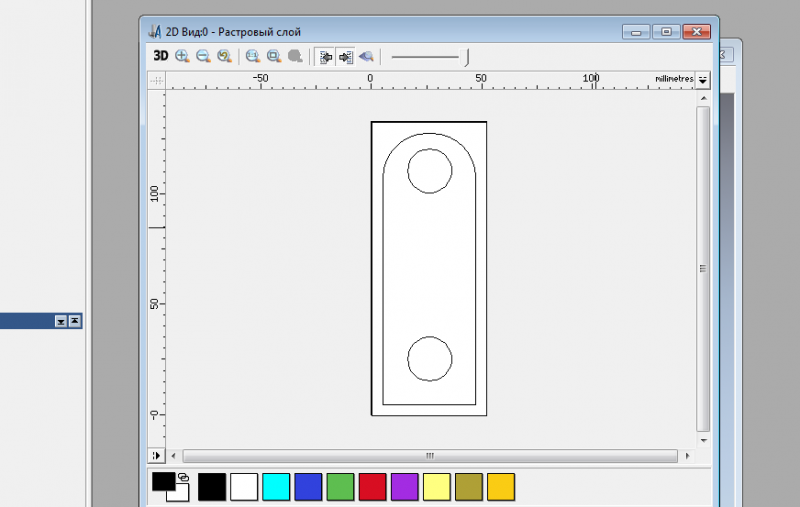Click the Zoom Out magnifier icon

point(203,56)
